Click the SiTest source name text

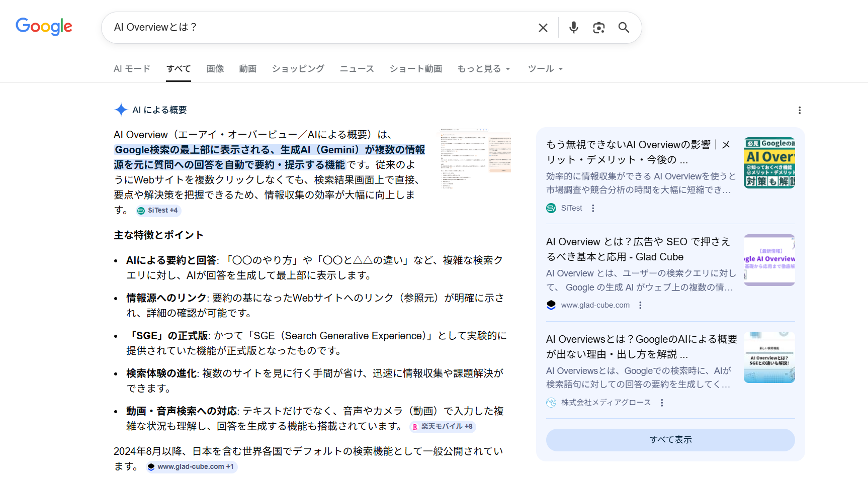click(572, 208)
